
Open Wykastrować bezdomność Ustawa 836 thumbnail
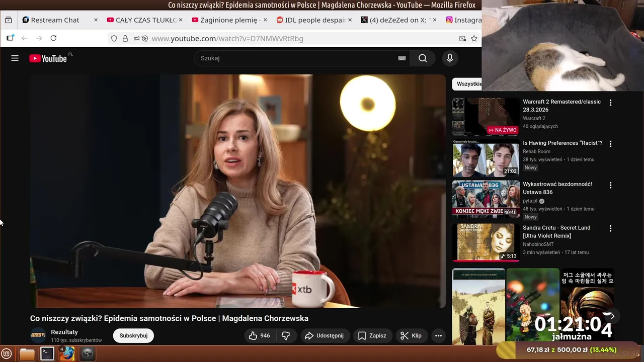coord(486,199)
